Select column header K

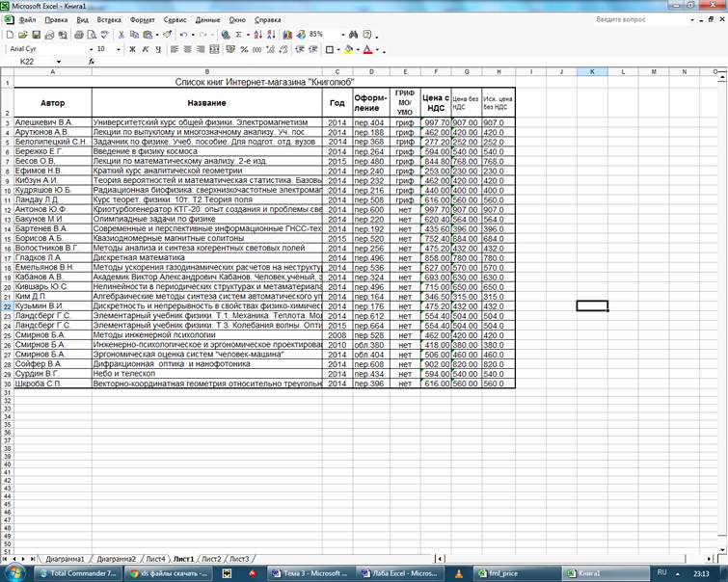(591, 71)
